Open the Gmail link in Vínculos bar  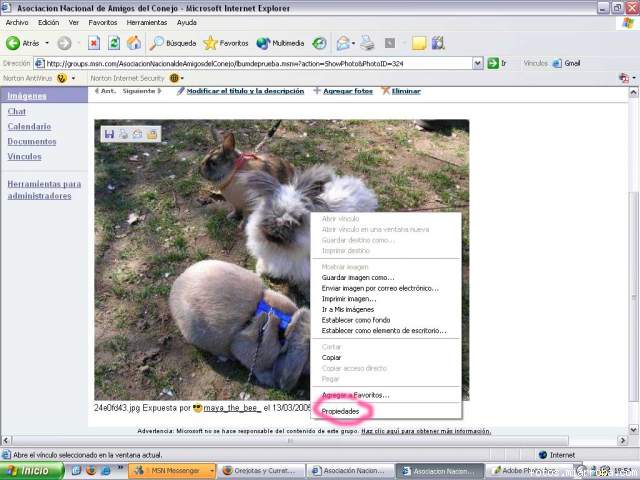point(567,63)
